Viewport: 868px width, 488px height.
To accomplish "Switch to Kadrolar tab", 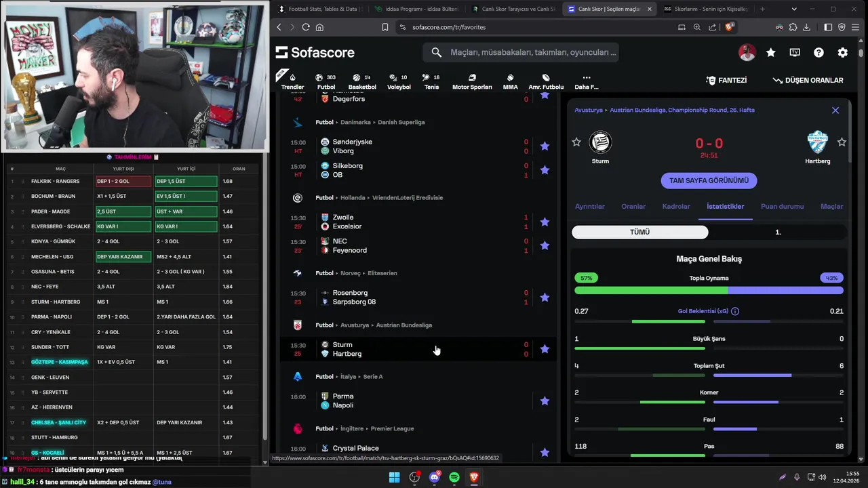I will (676, 206).
